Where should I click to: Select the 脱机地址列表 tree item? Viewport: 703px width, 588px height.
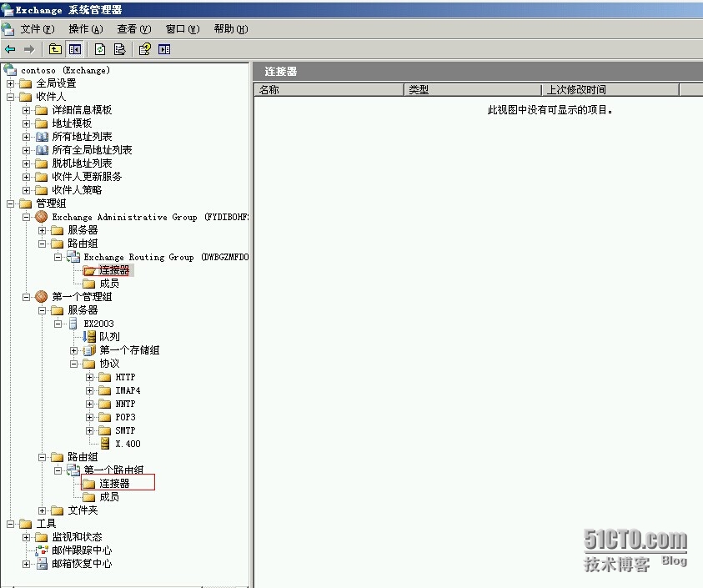click(x=82, y=163)
